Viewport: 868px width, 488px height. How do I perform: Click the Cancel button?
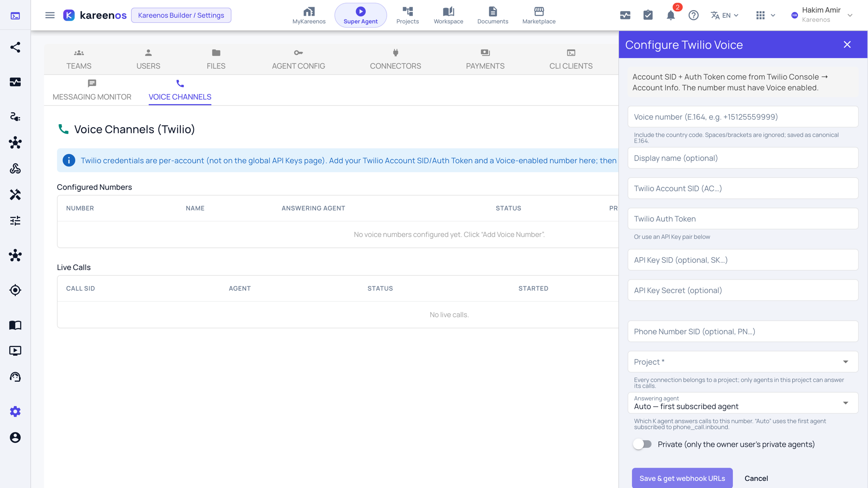tap(756, 478)
